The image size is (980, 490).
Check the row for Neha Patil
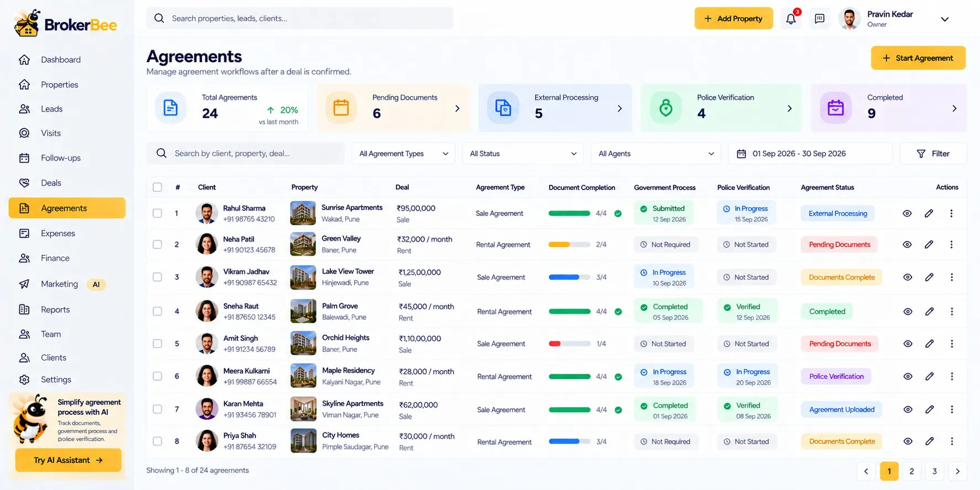point(157,244)
